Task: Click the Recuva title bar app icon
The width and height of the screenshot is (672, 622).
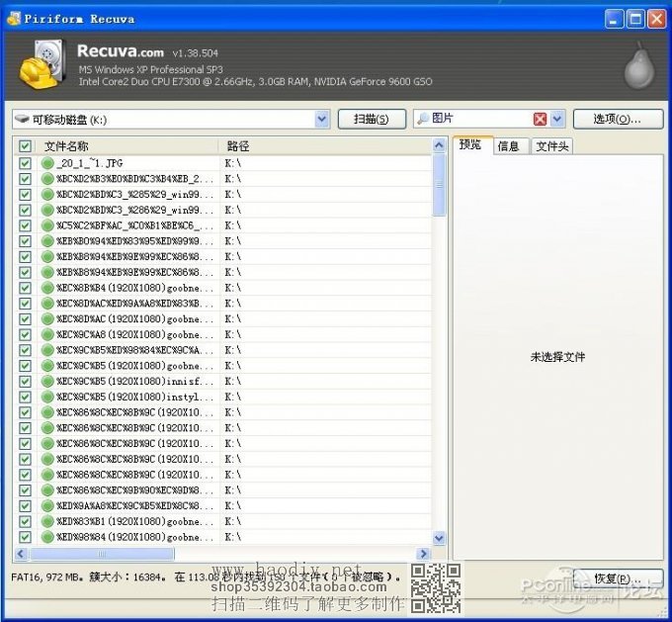Action: [14, 18]
